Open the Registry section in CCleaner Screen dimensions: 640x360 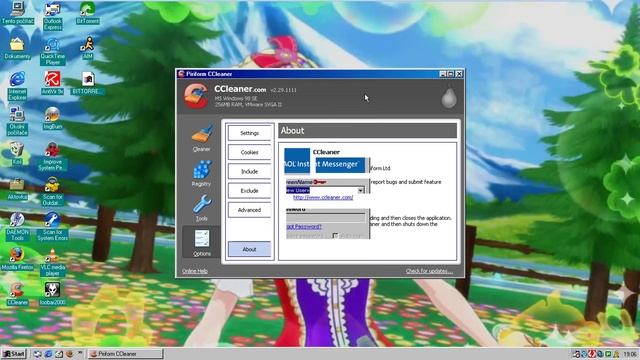202,173
